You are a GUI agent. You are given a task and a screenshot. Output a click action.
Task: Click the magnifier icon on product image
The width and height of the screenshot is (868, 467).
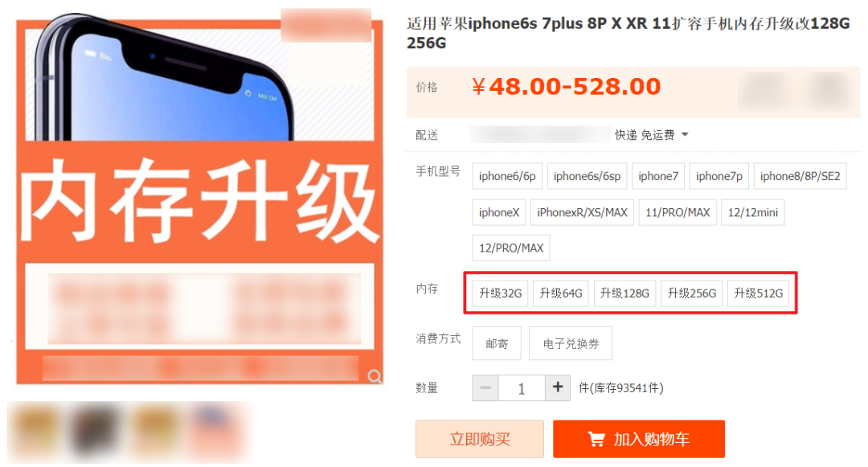(x=375, y=377)
